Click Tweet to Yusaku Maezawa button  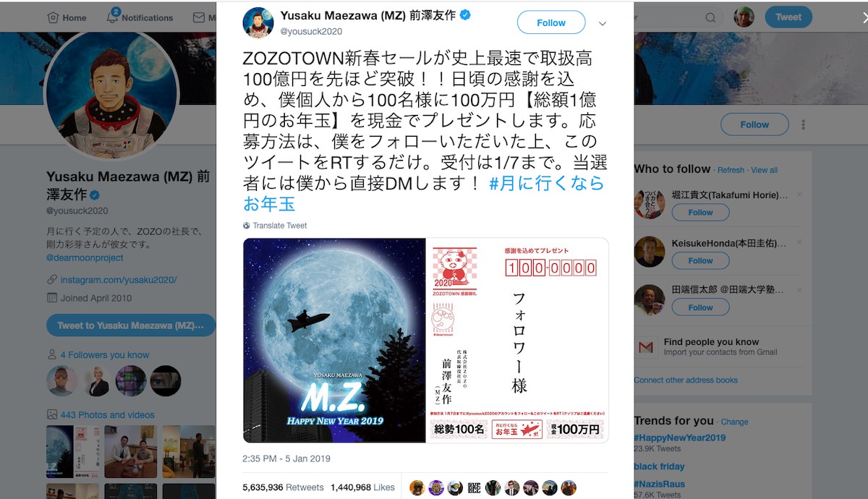click(x=131, y=325)
